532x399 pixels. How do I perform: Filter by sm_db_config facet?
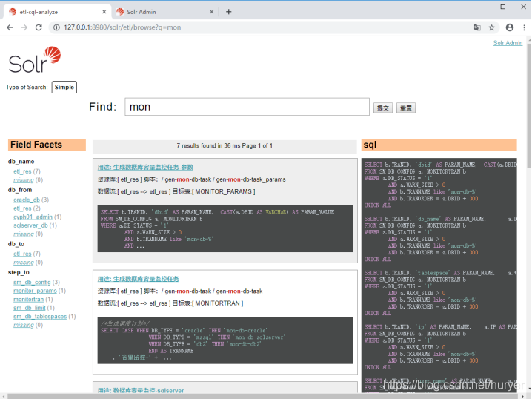point(32,282)
